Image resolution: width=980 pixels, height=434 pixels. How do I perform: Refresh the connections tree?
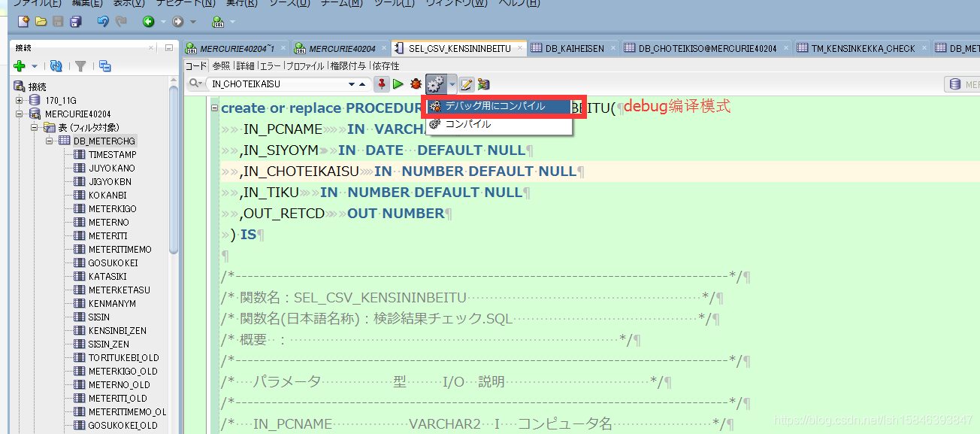[56, 66]
